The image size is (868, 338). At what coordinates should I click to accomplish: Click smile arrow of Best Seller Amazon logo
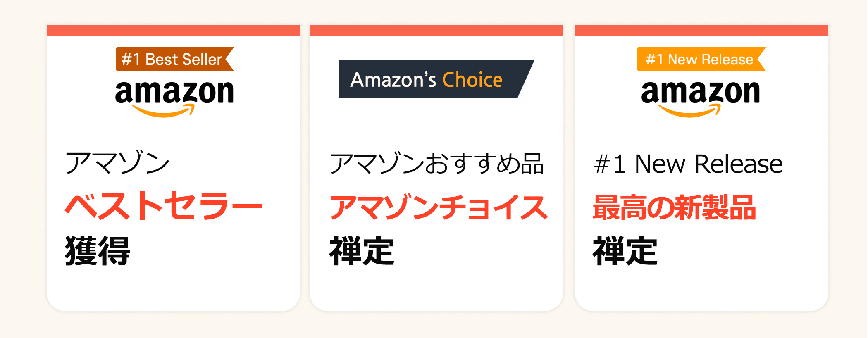click(x=163, y=112)
